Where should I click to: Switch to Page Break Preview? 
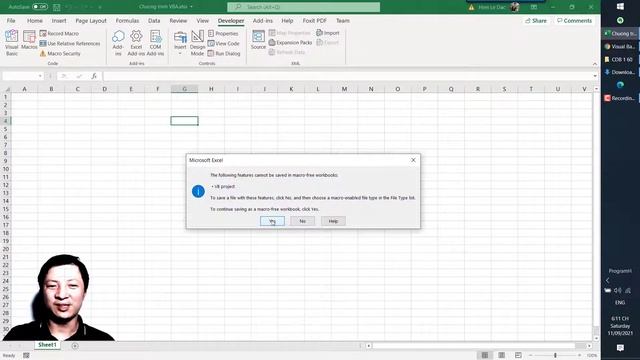point(518,355)
